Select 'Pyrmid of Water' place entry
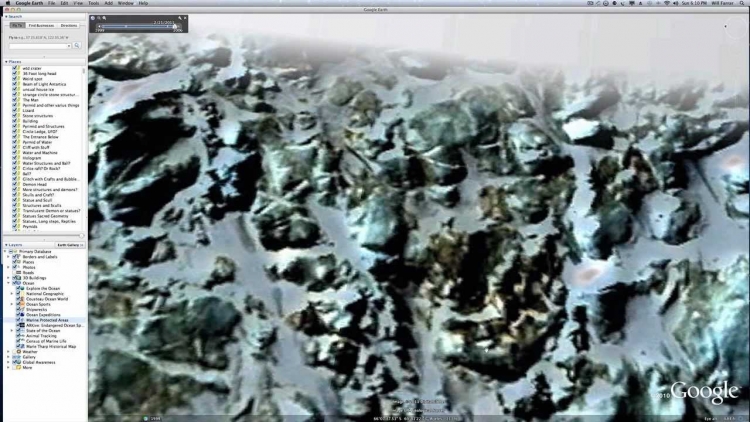This screenshot has width=750, height=422. pyautogui.click(x=37, y=142)
